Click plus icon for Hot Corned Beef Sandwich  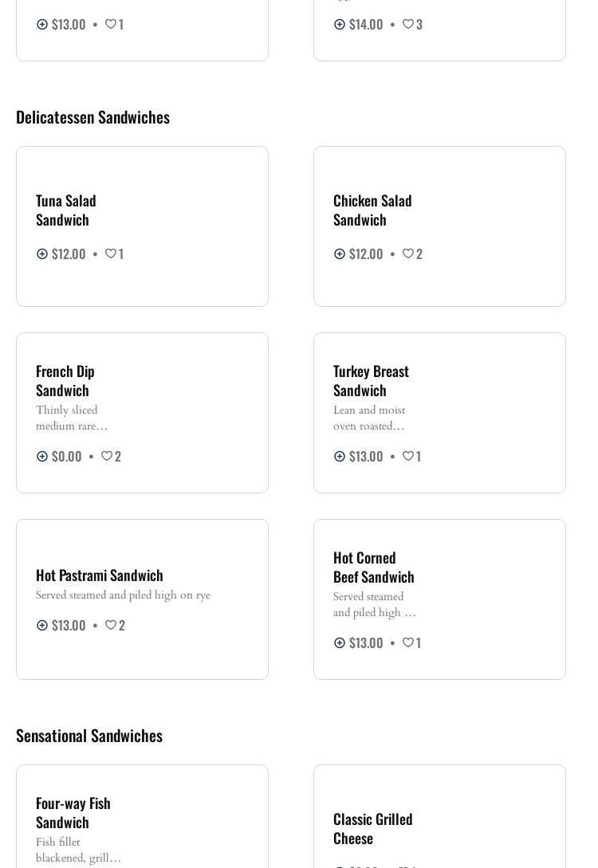[340, 642]
